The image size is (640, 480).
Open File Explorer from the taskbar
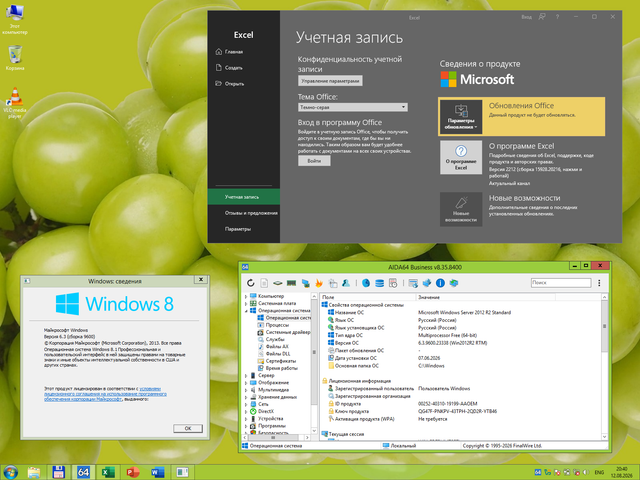pos(34,472)
